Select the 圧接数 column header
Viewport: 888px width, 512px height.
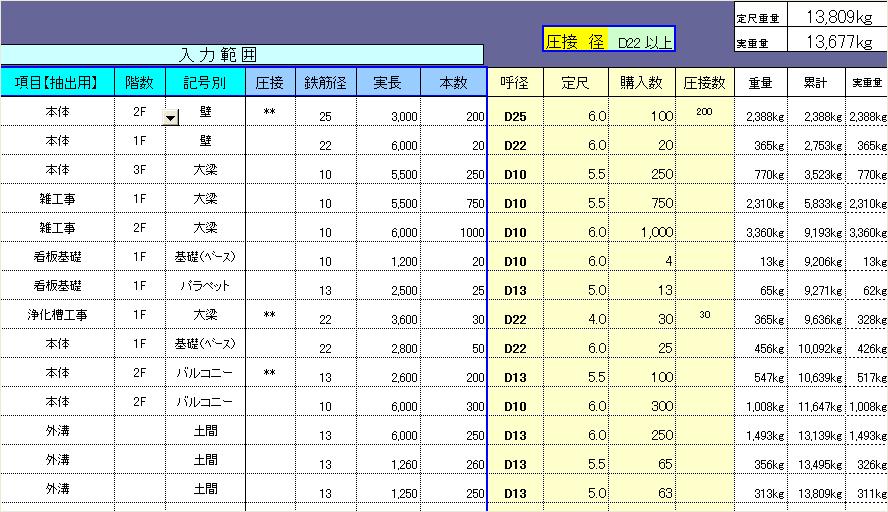point(705,83)
